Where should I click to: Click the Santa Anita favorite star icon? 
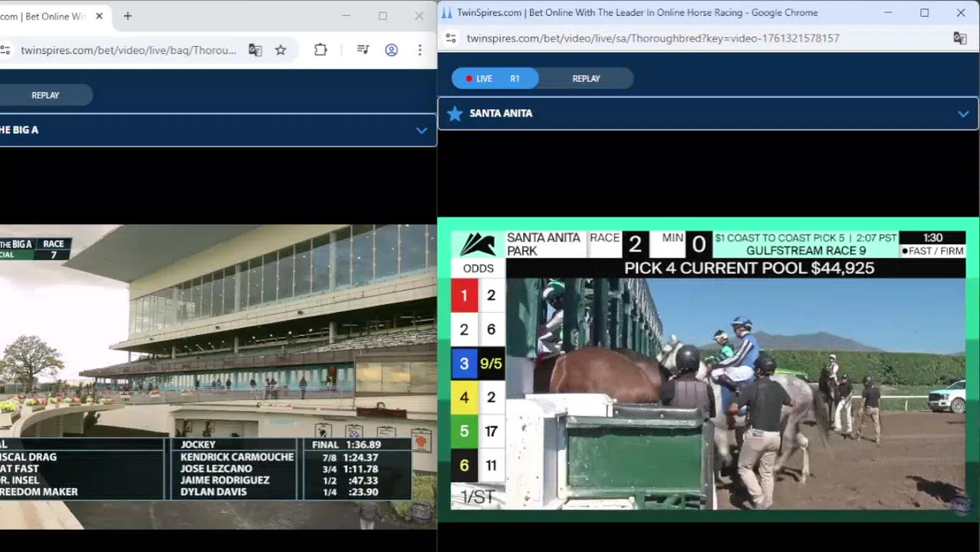[455, 113]
